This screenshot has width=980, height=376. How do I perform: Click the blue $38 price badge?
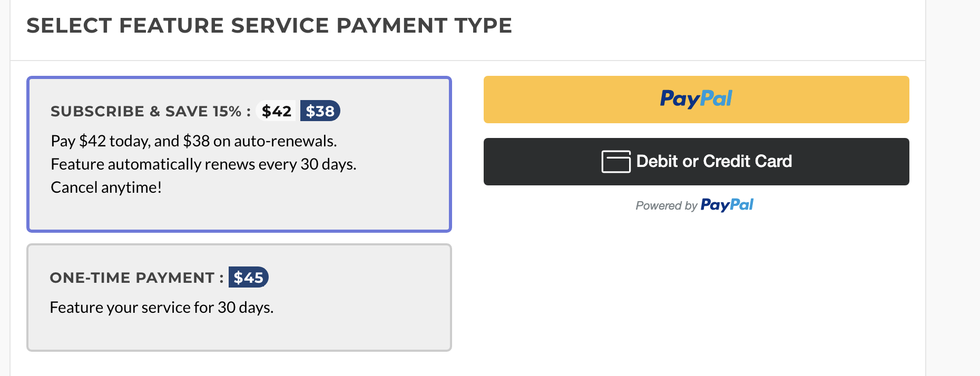[x=320, y=111]
